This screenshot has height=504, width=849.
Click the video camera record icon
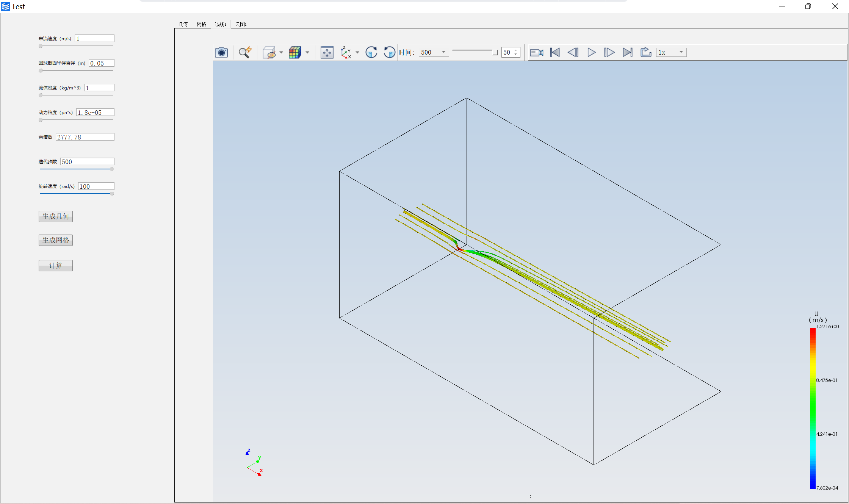pyautogui.click(x=536, y=52)
